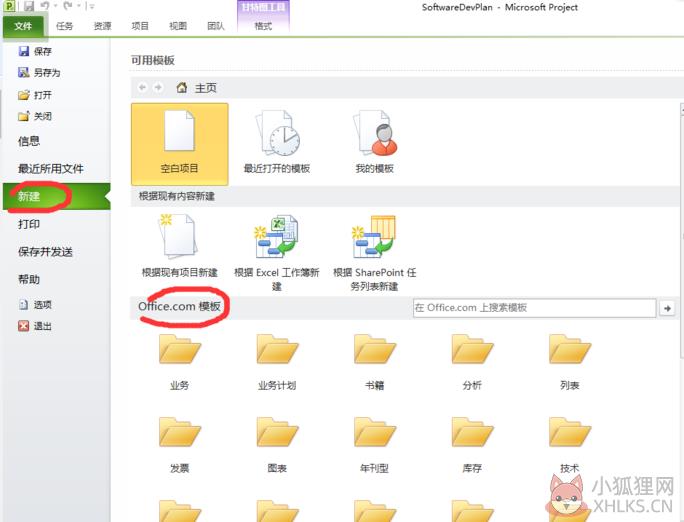This screenshot has width=684, height=522.
Task: Click 关闭 in the backstage menu
Action: click(35, 116)
